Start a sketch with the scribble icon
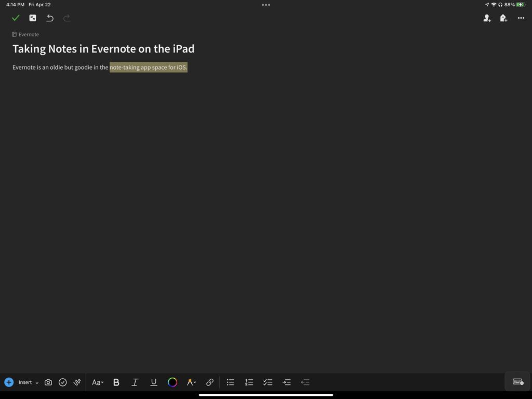Image resolution: width=532 pixels, height=399 pixels. pyautogui.click(x=77, y=382)
